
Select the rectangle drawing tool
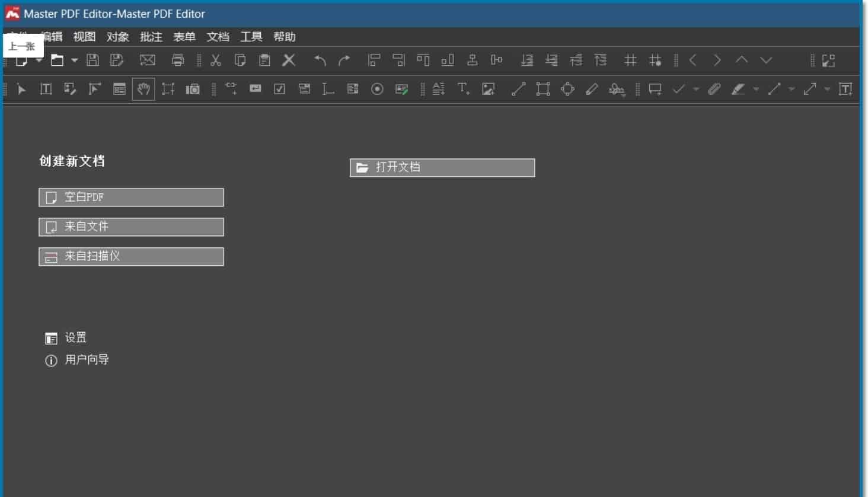click(x=543, y=89)
